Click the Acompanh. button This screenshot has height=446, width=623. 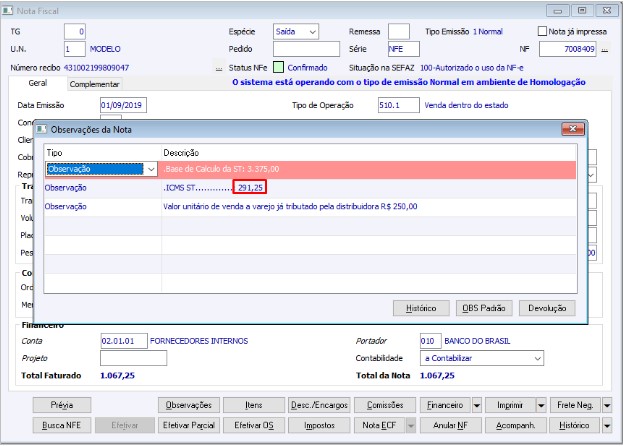[516, 425]
